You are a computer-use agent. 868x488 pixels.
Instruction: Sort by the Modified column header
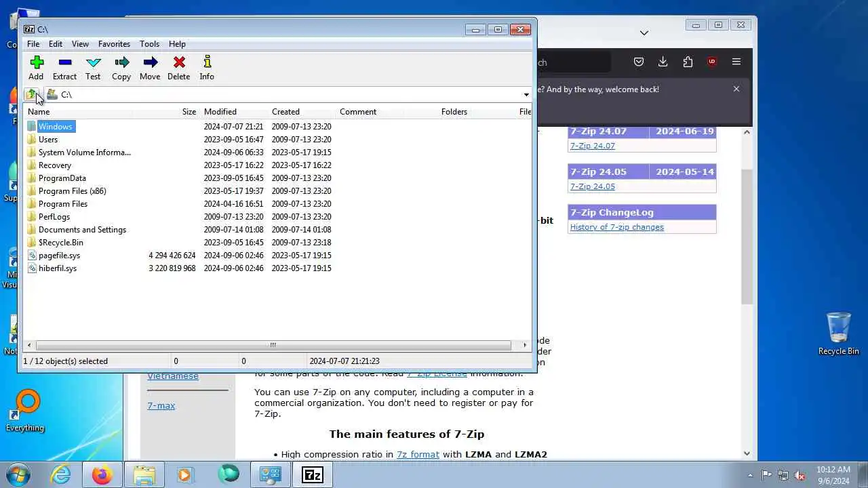pos(235,112)
